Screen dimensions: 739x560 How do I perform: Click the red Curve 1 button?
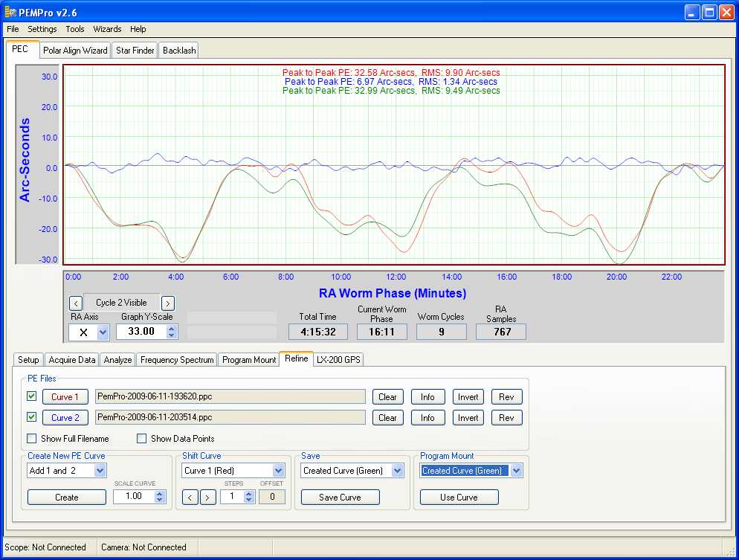65,397
